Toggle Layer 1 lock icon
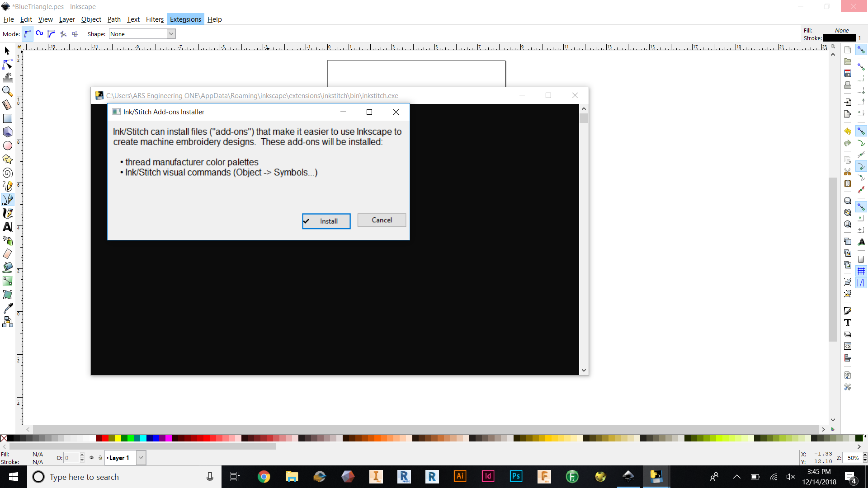This screenshot has height=488, width=868. (100, 458)
